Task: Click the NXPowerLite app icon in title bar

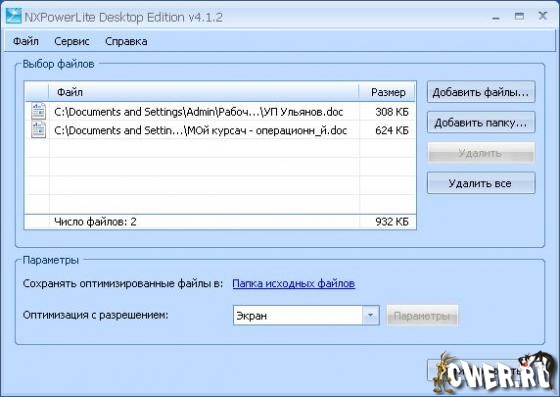Action: (x=14, y=16)
